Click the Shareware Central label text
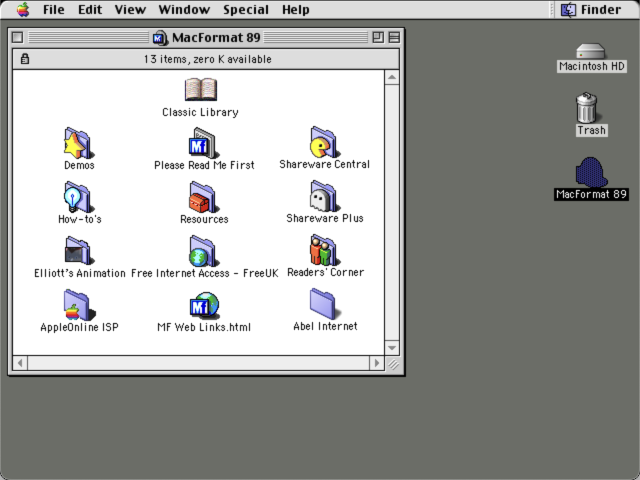Screen dimensions: 640x480 (324, 164)
